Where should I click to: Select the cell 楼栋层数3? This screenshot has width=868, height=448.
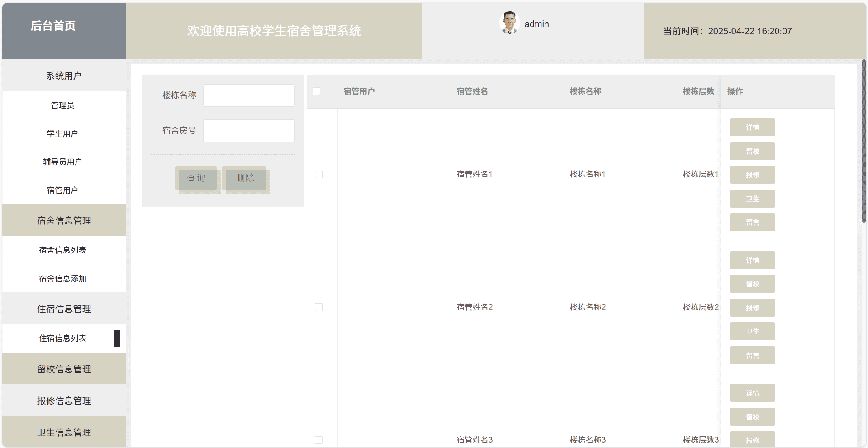click(x=701, y=440)
